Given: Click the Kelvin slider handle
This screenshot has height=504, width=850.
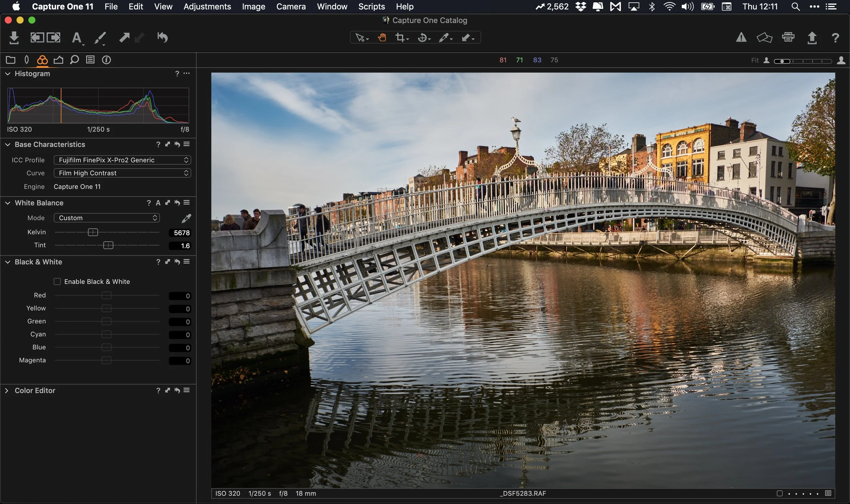Looking at the screenshot, I should [x=93, y=232].
